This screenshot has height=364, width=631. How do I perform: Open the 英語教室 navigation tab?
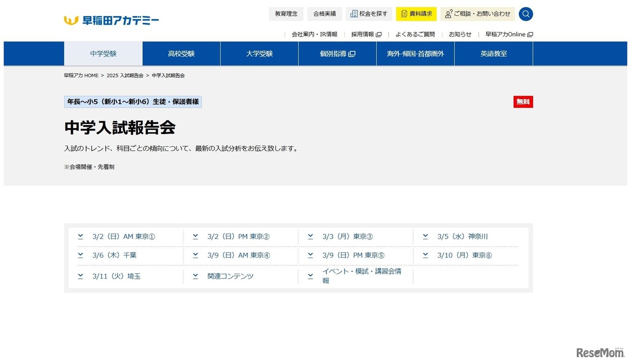click(493, 54)
